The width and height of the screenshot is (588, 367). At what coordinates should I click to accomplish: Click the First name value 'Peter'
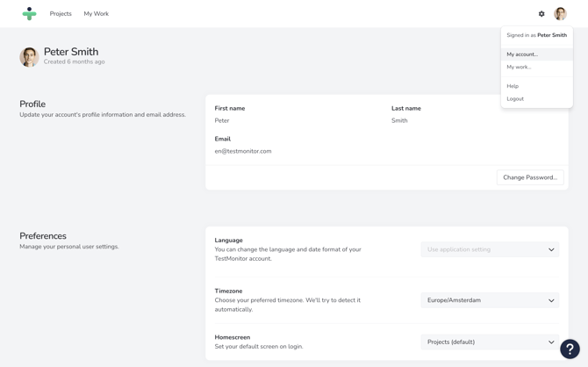pos(222,121)
